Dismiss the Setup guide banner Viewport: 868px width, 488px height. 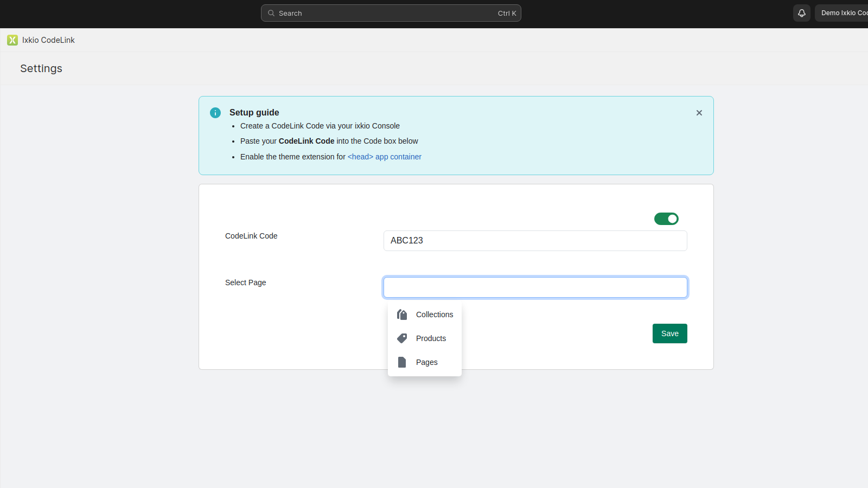pyautogui.click(x=699, y=113)
